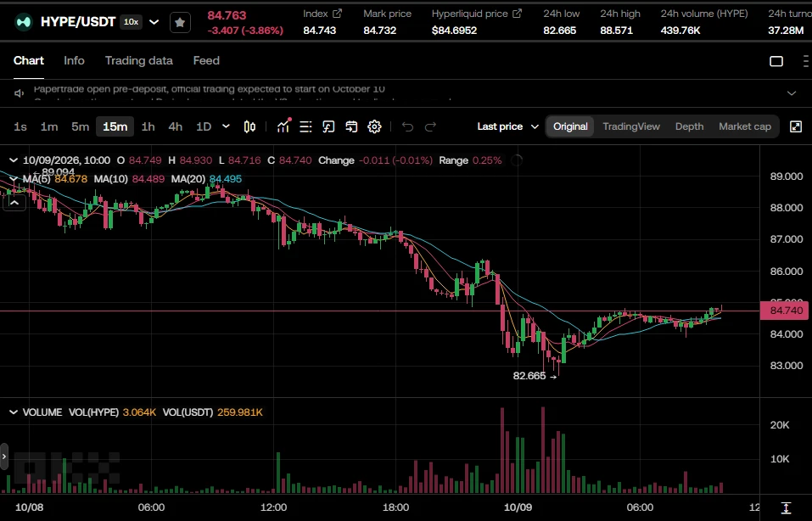This screenshot has width=812, height=521.
Task: Open the candlestick chart style selector
Action: pos(249,127)
